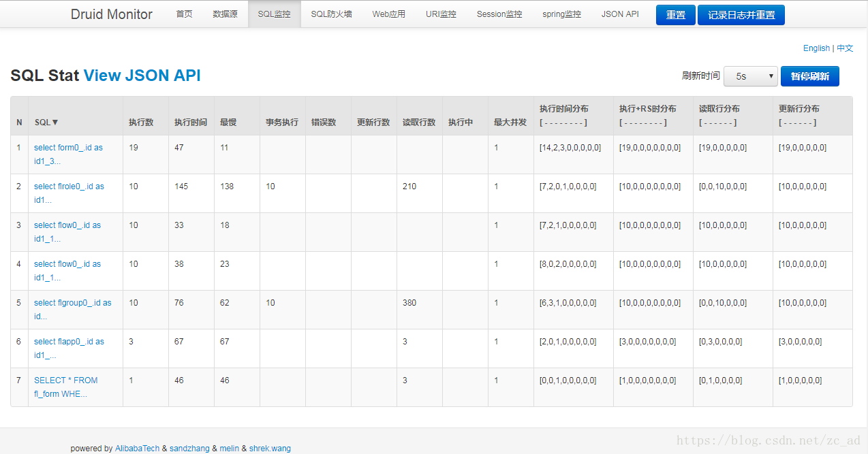This screenshot has width=868, height=454.
Task: Click the 暂停刷新 button
Action: tap(810, 76)
